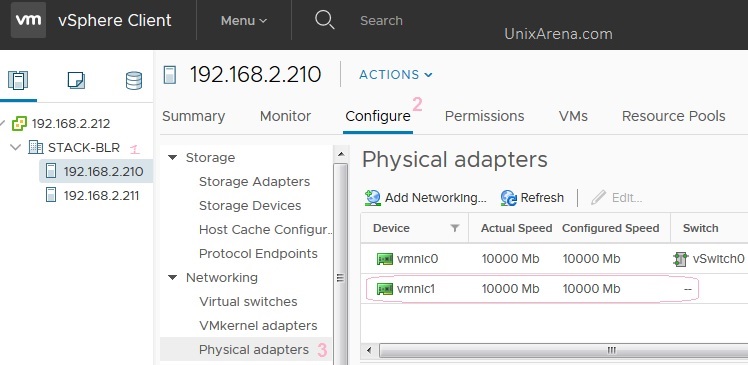Click vCenter icon beside 192.168.2.212
748x365 pixels.
point(20,124)
